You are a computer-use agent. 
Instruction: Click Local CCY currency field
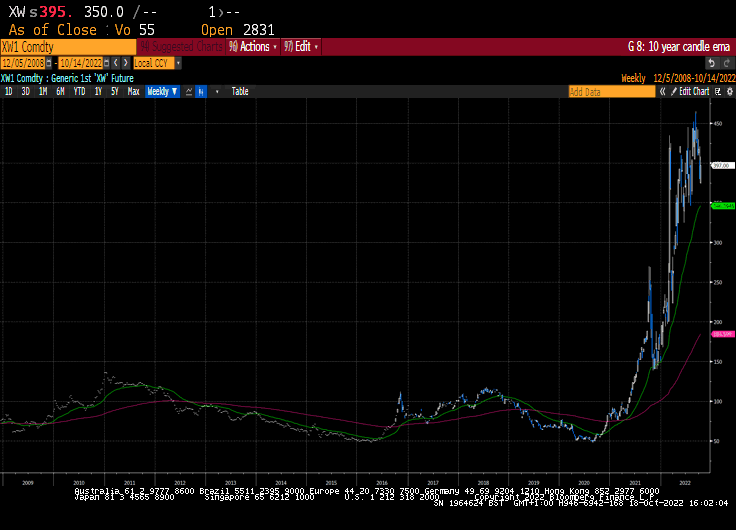coord(154,63)
